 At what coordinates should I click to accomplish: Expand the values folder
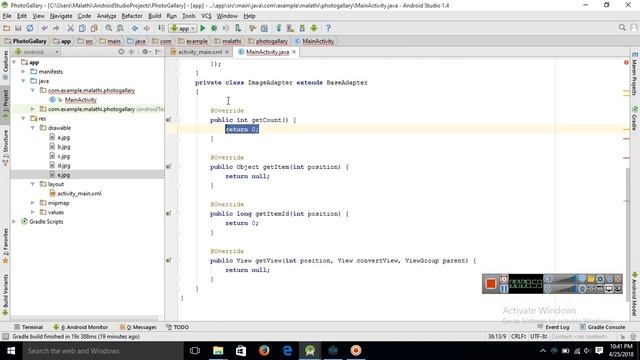tap(33, 212)
